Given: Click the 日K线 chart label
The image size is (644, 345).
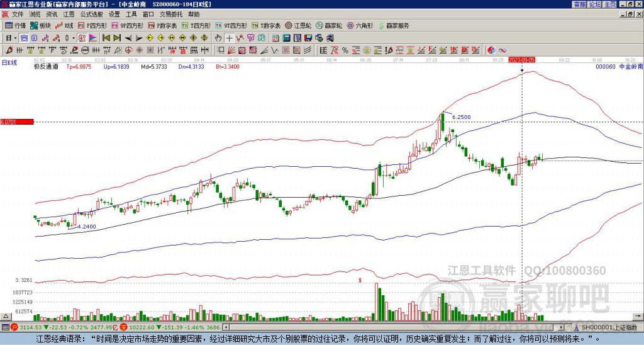Looking at the screenshot, I should pyautogui.click(x=9, y=63).
